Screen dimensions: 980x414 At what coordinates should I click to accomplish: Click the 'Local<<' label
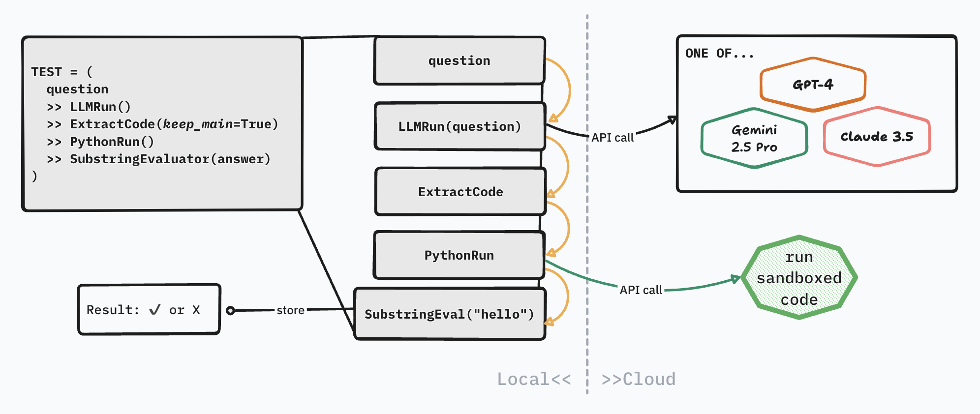pos(534,379)
